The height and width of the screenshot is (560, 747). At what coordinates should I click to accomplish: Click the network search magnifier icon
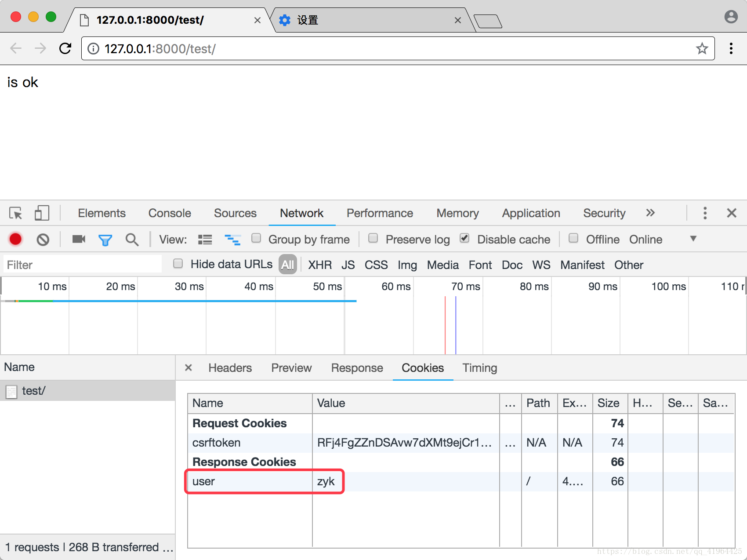pos(132,240)
